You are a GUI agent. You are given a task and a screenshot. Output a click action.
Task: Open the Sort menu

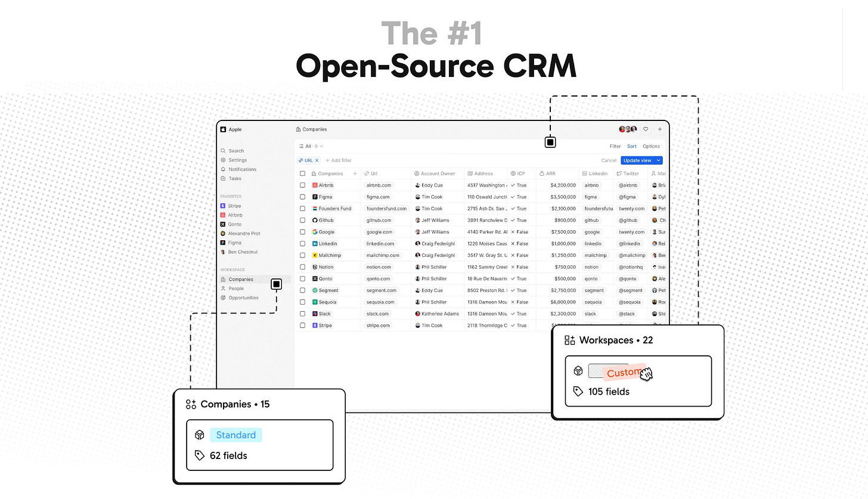coord(631,146)
